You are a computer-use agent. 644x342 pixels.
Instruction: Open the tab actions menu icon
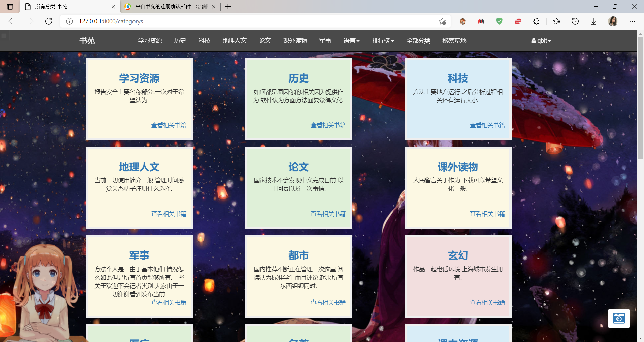pyautogui.click(x=10, y=7)
